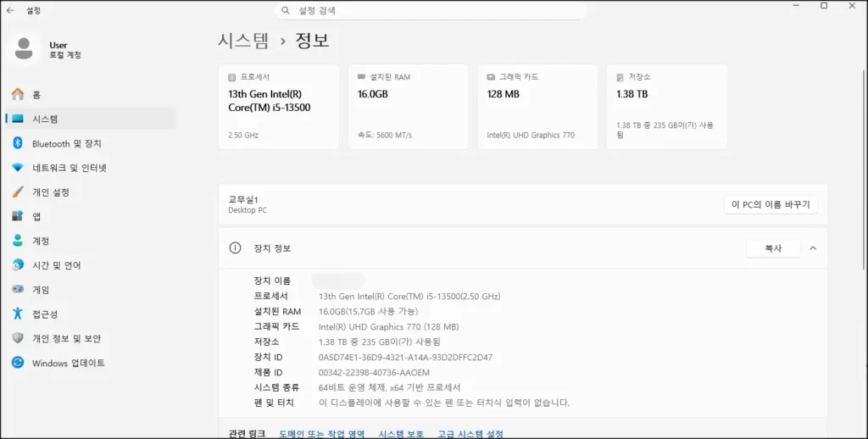Click the 제품 ID value 00342-22398-40736-AAOEM
868x439 pixels.
374,373
